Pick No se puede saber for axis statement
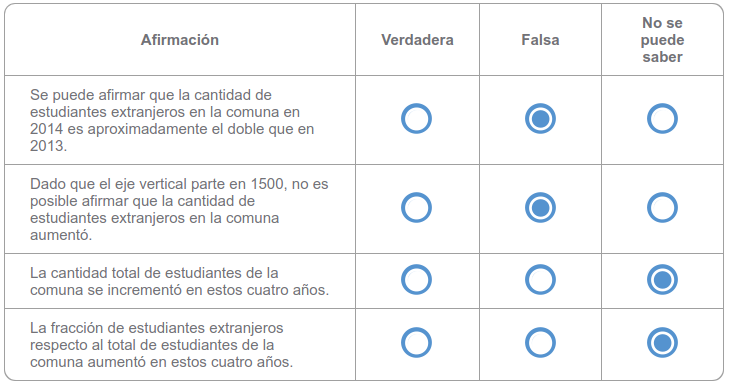 click(x=662, y=208)
